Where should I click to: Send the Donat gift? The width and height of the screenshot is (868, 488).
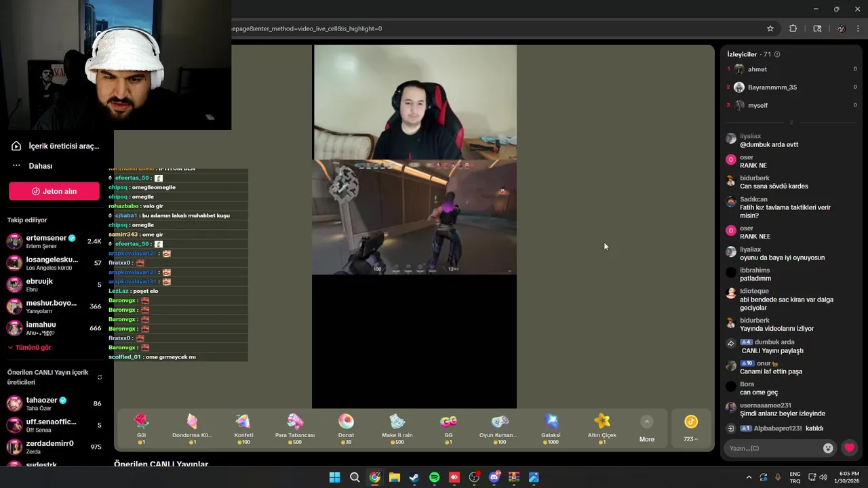point(346,428)
